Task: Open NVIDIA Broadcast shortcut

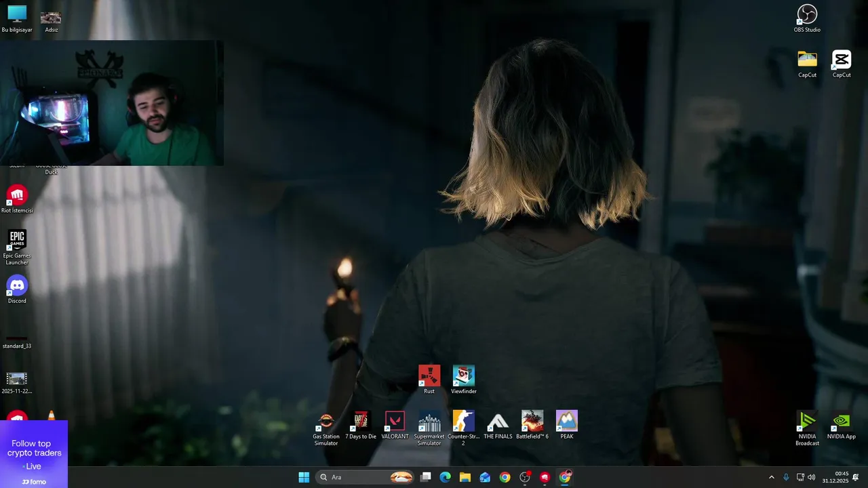Action: 807,428
